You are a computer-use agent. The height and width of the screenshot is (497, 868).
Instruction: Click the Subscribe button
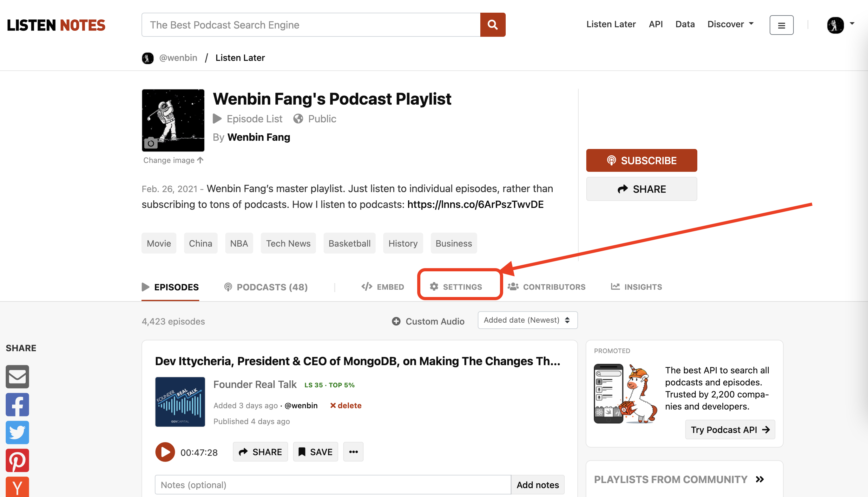(641, 160)
